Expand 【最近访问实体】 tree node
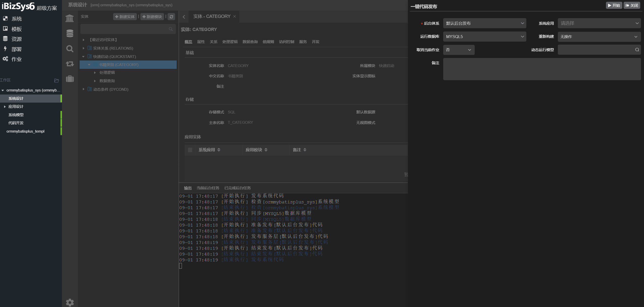Image resolution: width=644 pixels, height=307 pixels. pos(83,40)
